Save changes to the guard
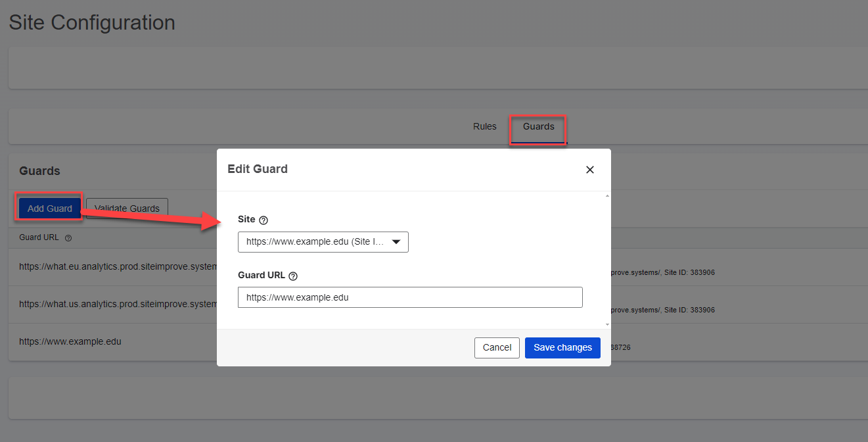 coord(562,347)
